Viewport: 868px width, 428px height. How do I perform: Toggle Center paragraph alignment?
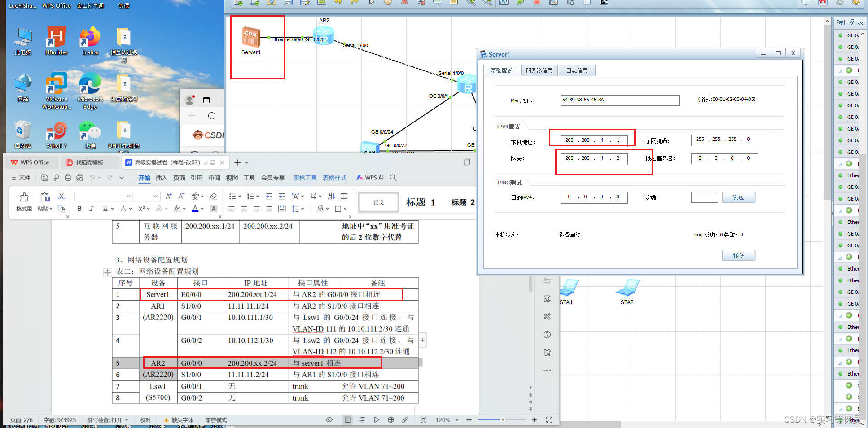(x=244, y=209)
